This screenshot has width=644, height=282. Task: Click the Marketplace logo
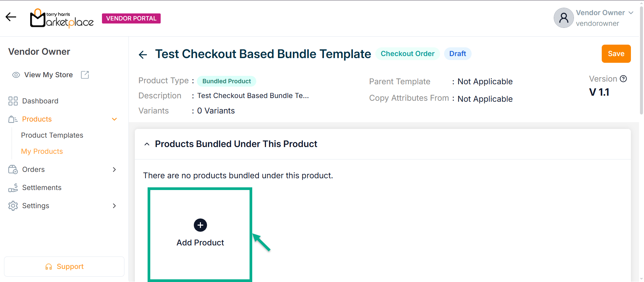click(x=62, y=18)
